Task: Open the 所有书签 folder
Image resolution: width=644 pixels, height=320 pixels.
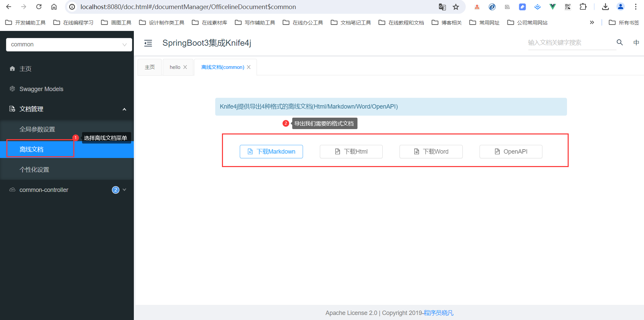Action: pos(624,23)
